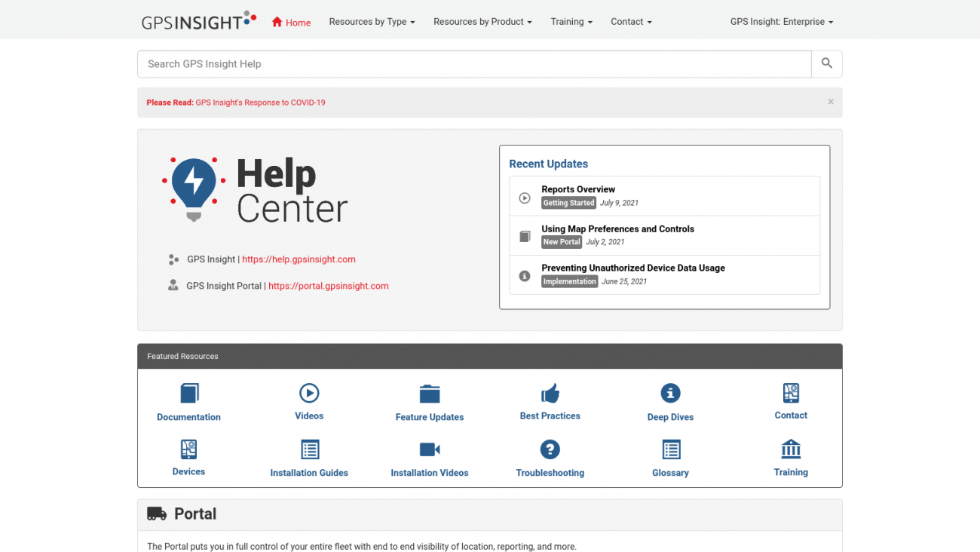Image resolution: width=980 pixels, height=552 pixels.
Task: Follow the portal.gpsinsight.com link
Action: (x=328, y=286)
